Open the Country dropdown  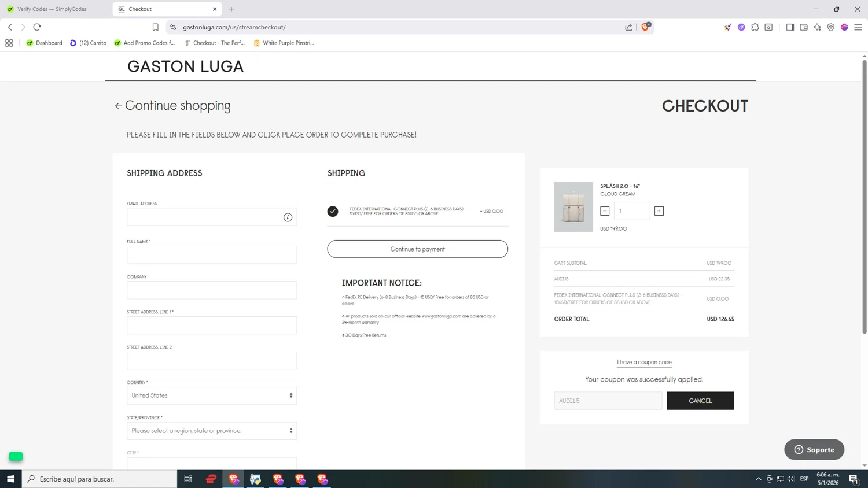click(x=212, y=395)
